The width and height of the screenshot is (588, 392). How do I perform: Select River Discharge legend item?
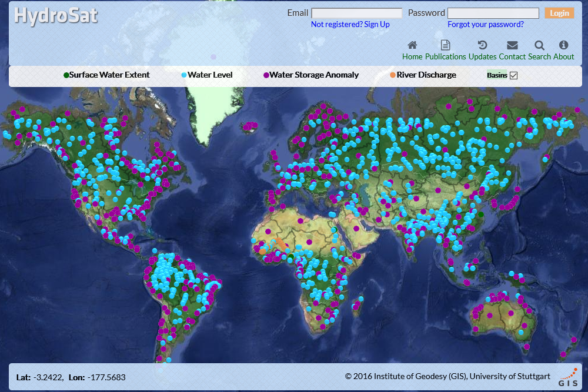click(426, 75)
